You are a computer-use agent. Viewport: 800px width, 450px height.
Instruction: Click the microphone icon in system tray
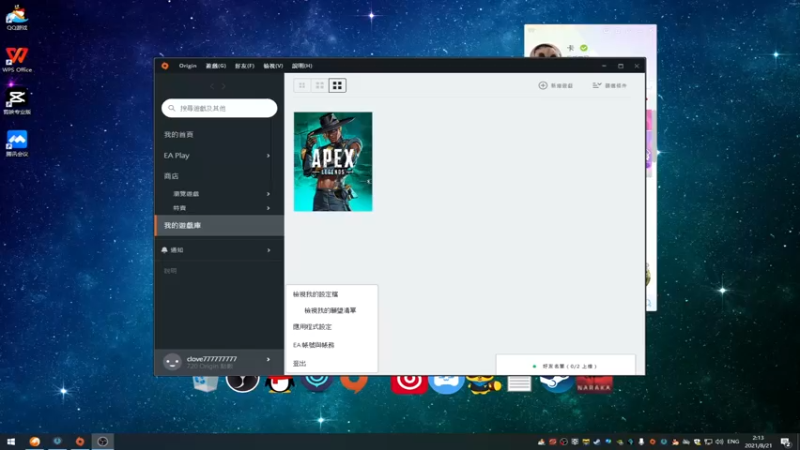click(641, 442)
